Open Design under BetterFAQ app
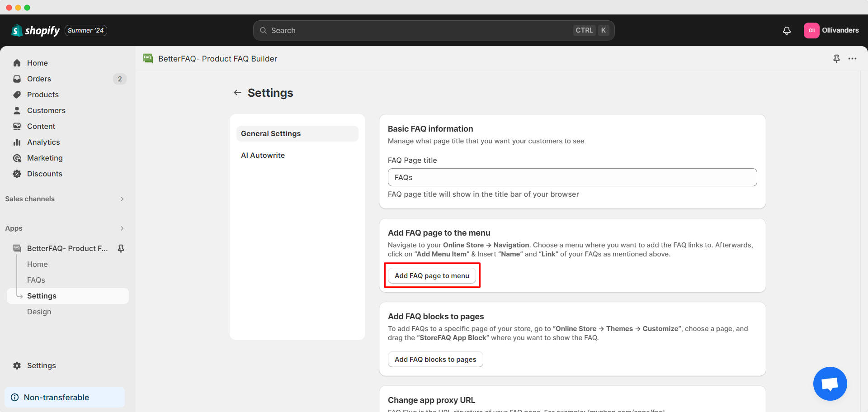 pyautogui.click(x=39, y=312)
